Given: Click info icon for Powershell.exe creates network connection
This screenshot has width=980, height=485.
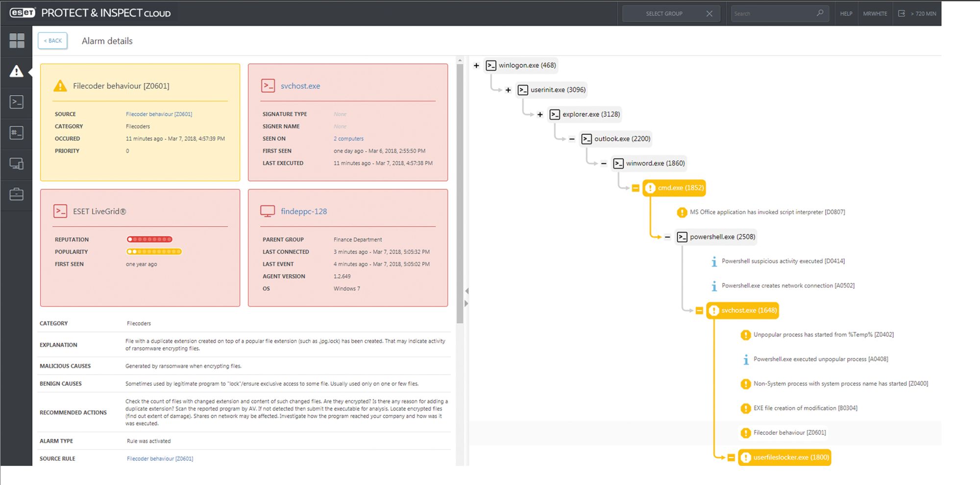Looking at the screenshot, I should 714,286.
